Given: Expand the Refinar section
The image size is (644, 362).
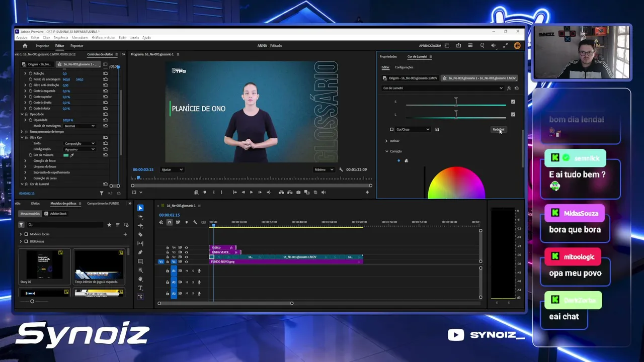Looking at the screenshot, I should click(x=386, y=141).
